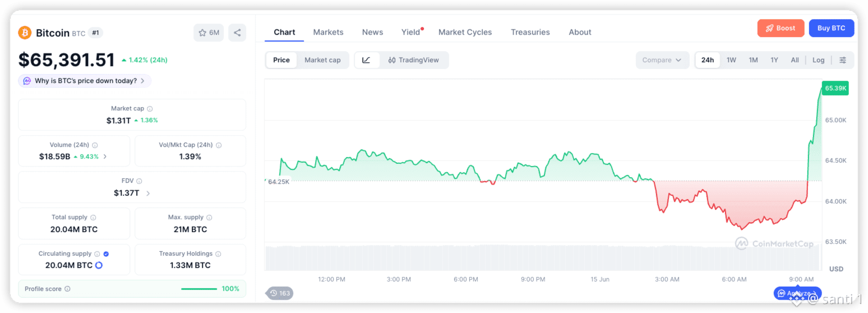Open the Markets tab
Image resolution: width=868 pixels, height=313 pixels.
click(x=328, y=32)
